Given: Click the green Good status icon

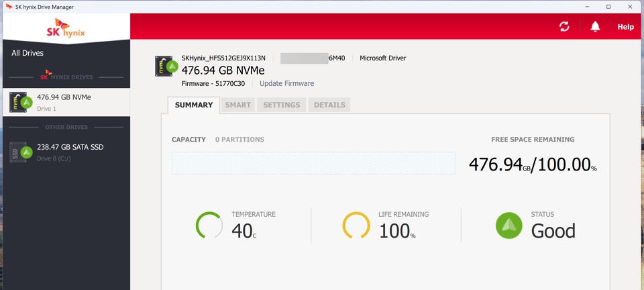Looking at the screenshot, I should tap(509, 225).
